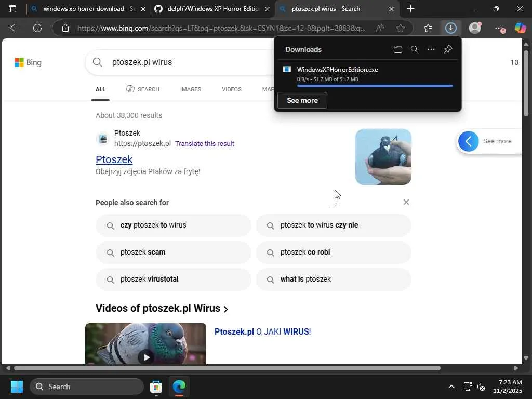Open network status tray icon

coord(468,387)
